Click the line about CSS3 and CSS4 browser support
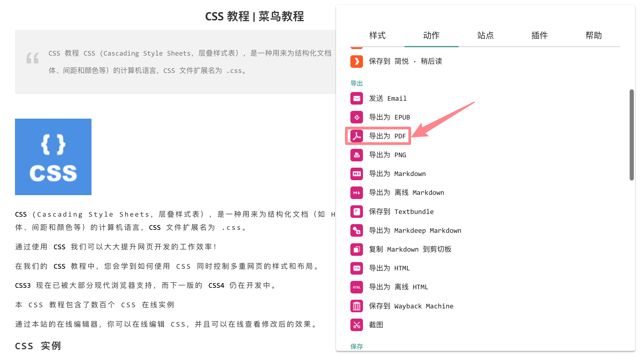644x358 pixels. 146,285
